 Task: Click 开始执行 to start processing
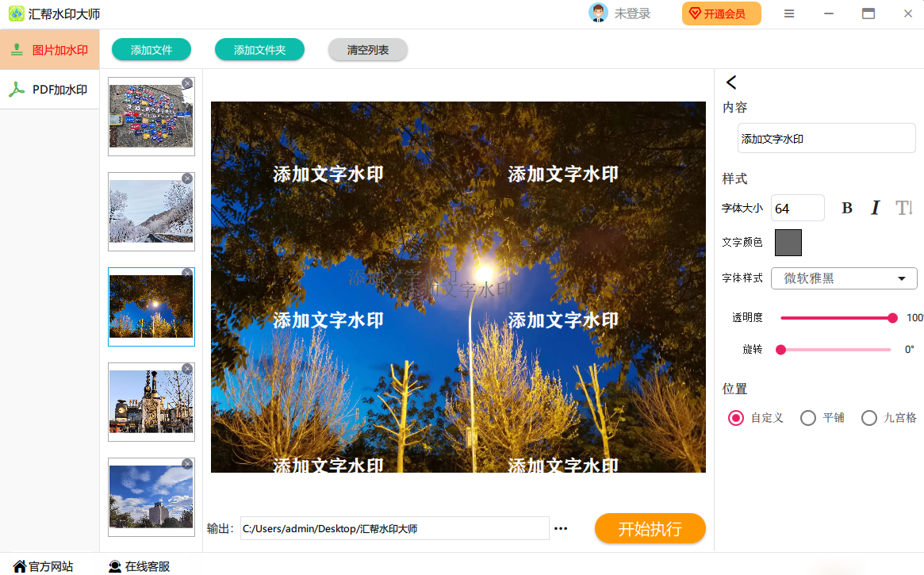(650, 528)
